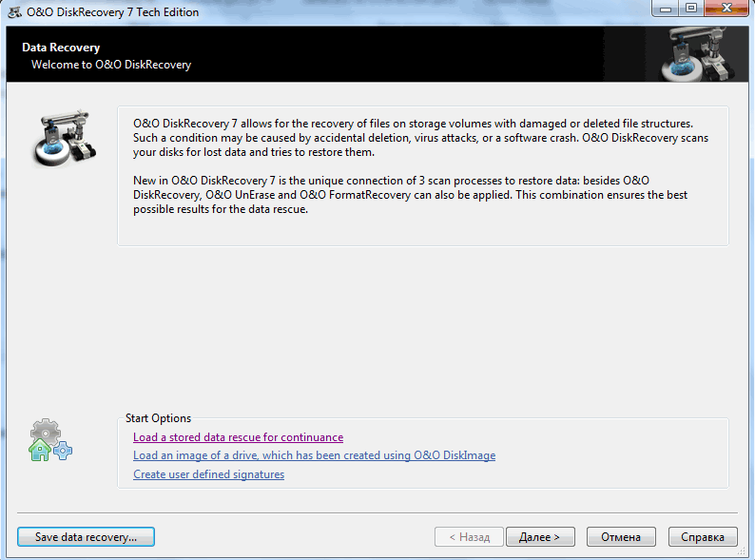Image resolution: width=755 pixels, height=560 pixels.
Task: Click the "New in O&O DiskRecovery 7" paragraph
Action: (x=410, y=195)
